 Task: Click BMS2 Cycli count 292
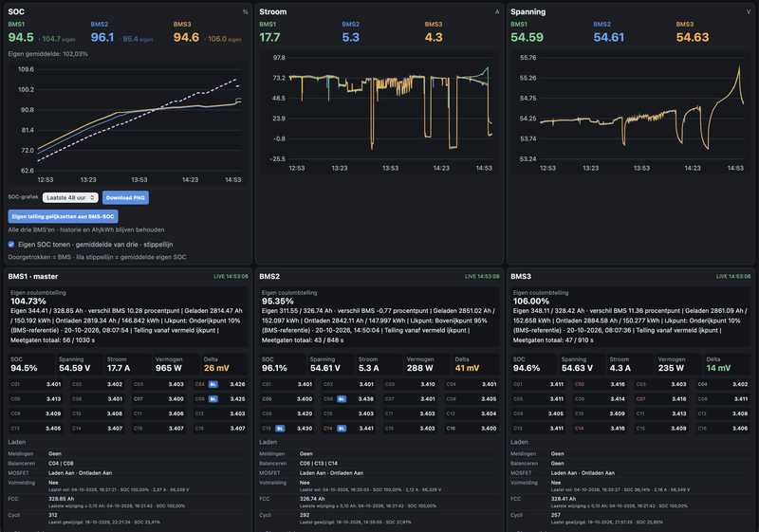pos(304,515)
